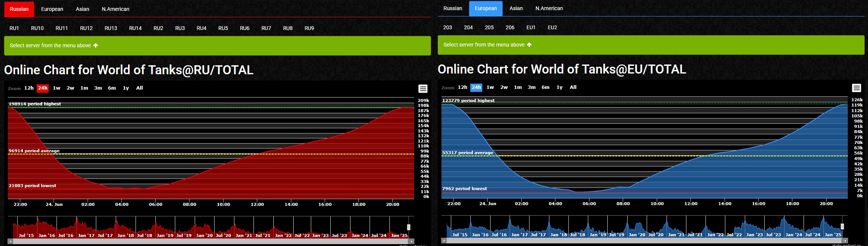Image resolution: width=868 pixels, height=246 pixels.
Task: Open N.American tab in the left panel
Action: coord(115,9)
